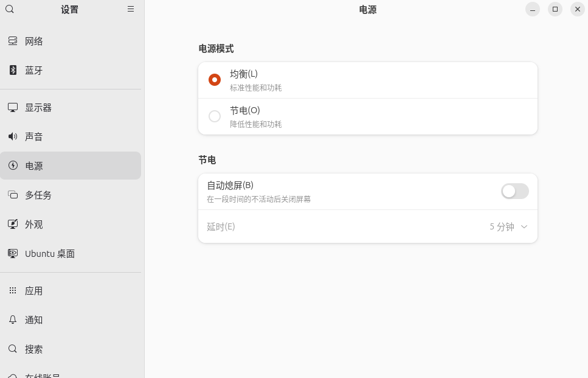588x378 pixels.
Task: Go to Ubuntu 桌面 settings page
Action: (71, 254)
